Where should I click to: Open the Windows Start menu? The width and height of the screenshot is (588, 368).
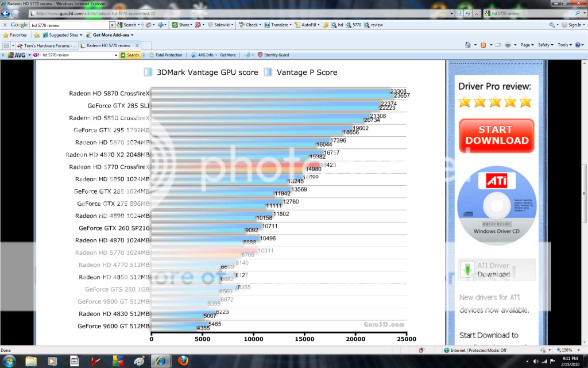point(9,361)
